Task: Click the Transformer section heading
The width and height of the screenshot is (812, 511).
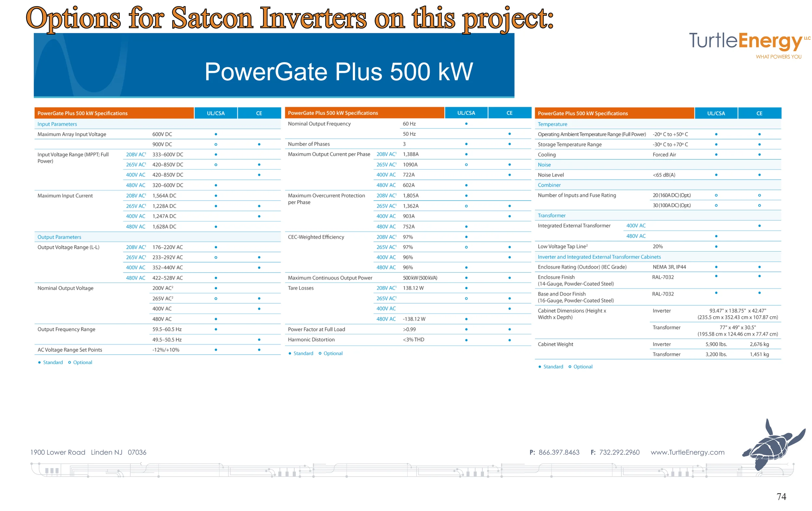Action: 551,215
